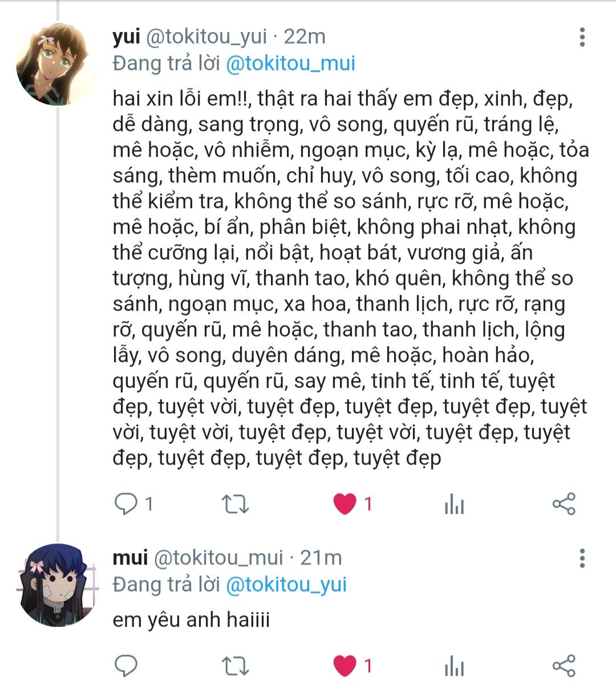616x690 pixels.
Task: Reply to mui's tweet via comment icon
Action: (x=126, y=665)
